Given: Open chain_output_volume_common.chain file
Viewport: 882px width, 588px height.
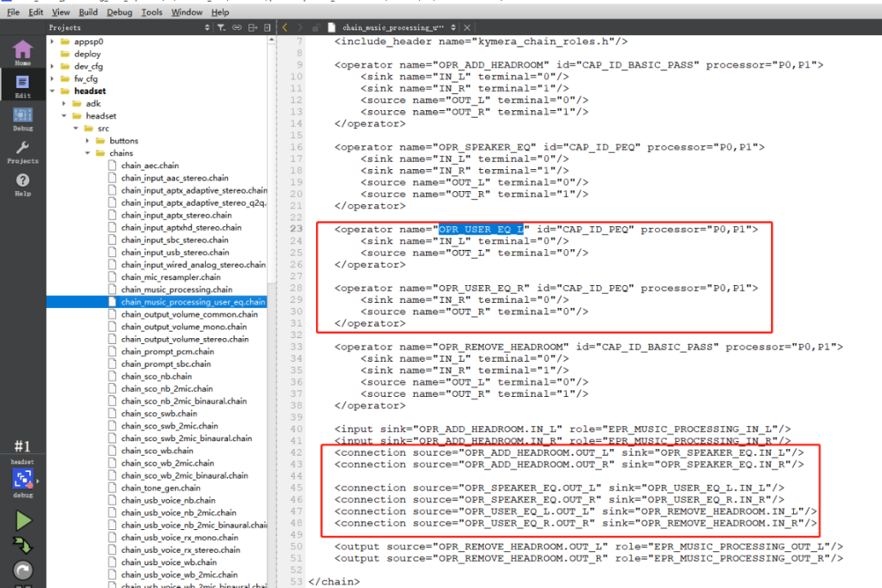Looking at the screenshot, I should click(x=189, y=314).
